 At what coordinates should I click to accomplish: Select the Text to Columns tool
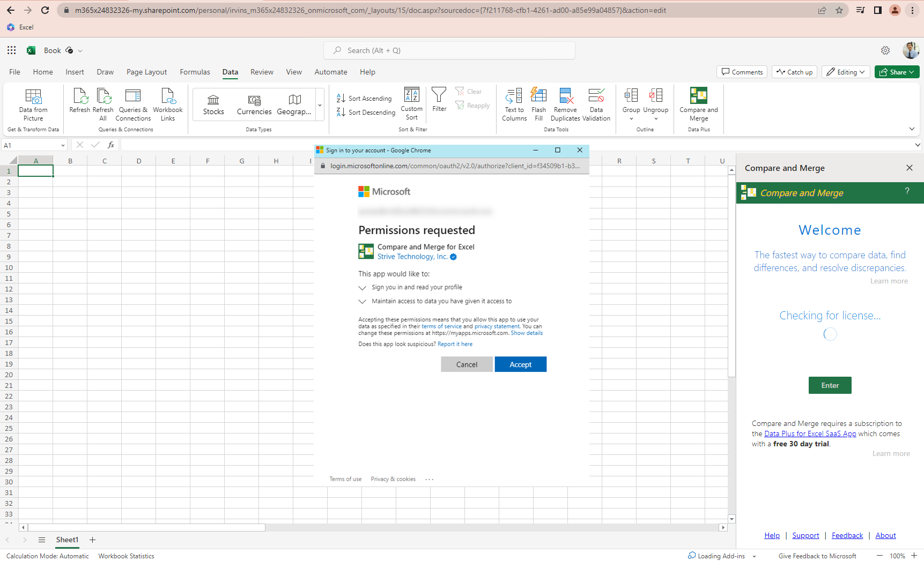(514, 96)
